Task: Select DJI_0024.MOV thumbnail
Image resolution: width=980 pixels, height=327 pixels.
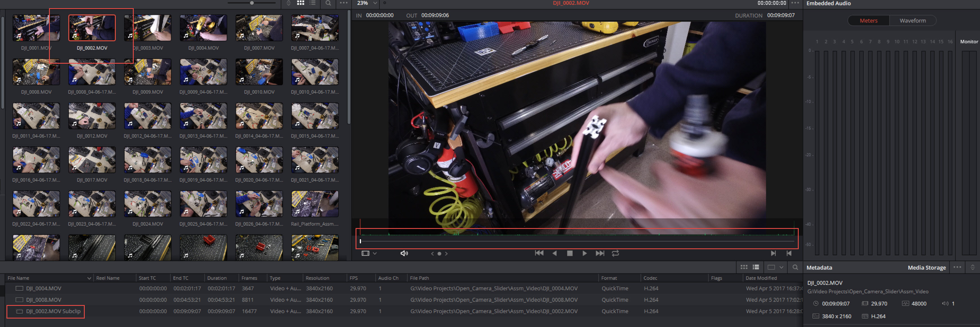Action: coord(148,204)
